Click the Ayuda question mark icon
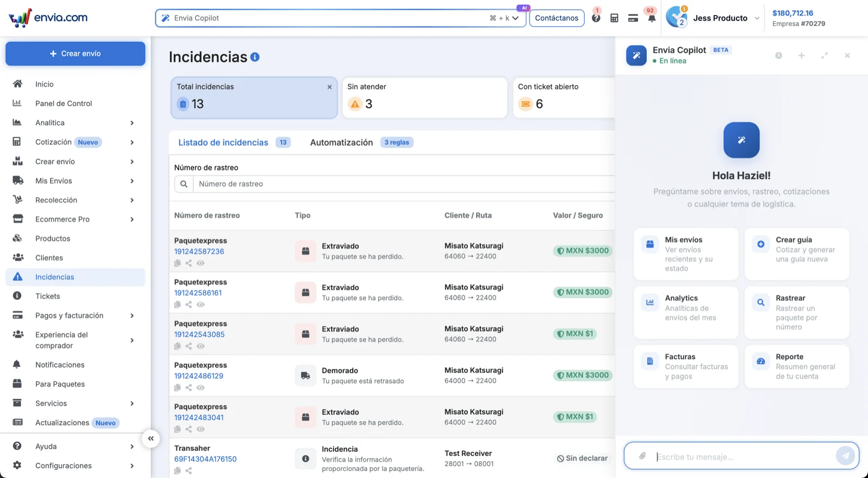Screen dimensions: 868x478 coord(17,446)
